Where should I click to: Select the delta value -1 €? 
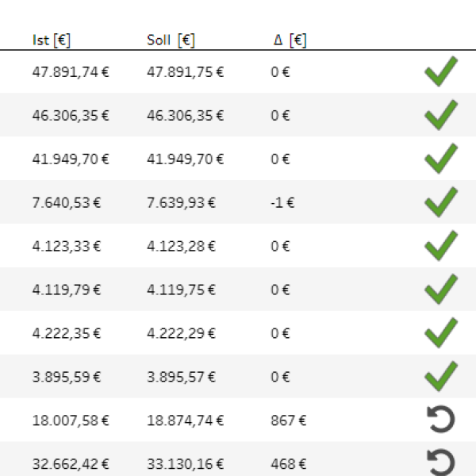pyautogui.click(x=282, y=202)
